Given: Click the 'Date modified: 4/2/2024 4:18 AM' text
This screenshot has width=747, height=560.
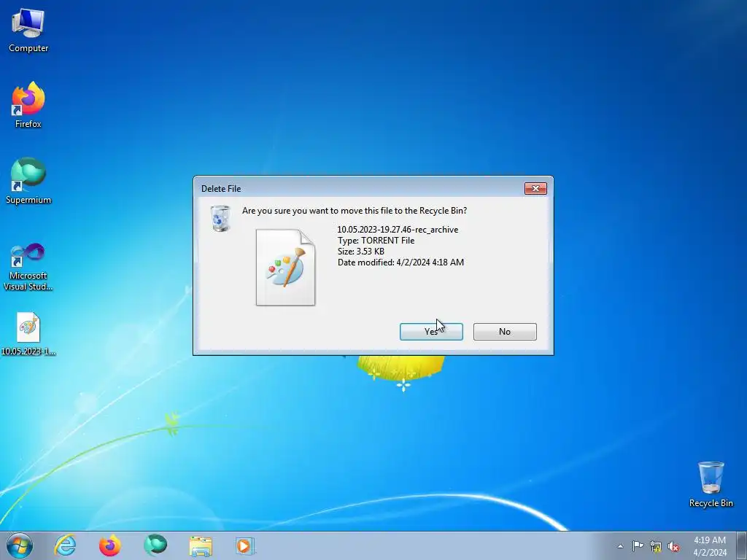Looking at the screenshot, I should [400, 262].
